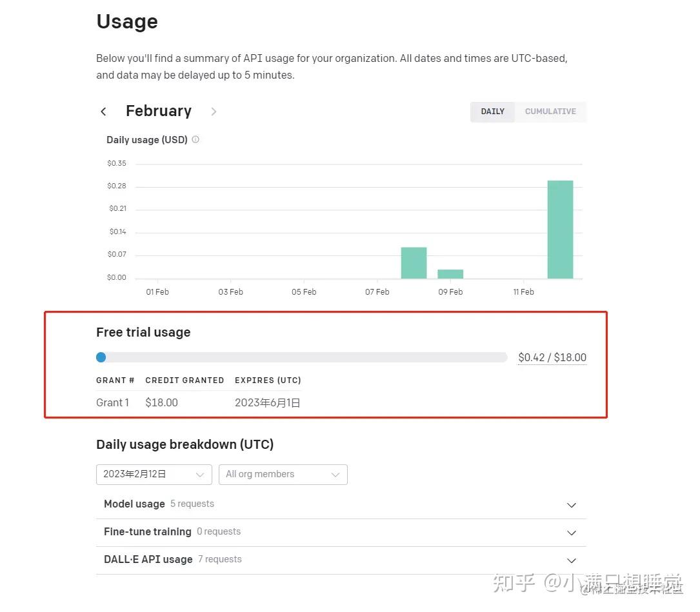Image resolution: width=700 pixels, height=612 pixels.
Task: Click the 7 requests count text
Action: coord(219,559)
